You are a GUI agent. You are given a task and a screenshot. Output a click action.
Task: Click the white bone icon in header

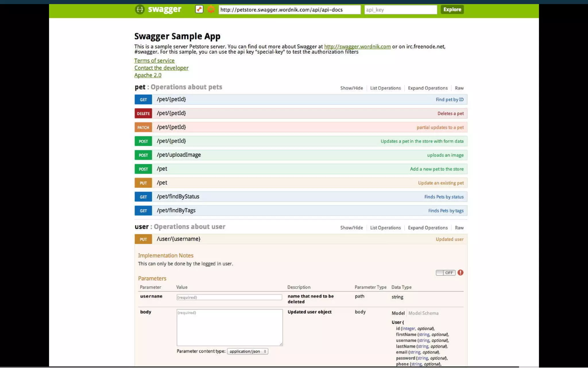point(199,9)
